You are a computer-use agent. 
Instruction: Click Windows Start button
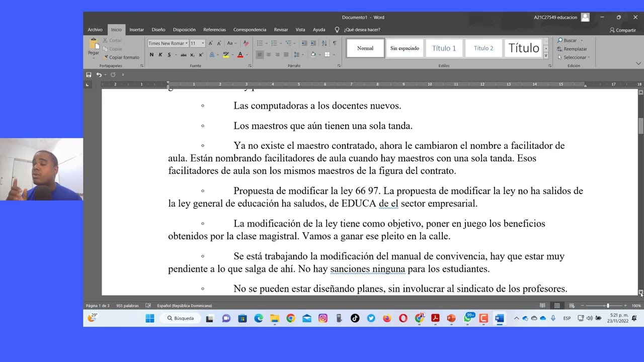(150, 318)
